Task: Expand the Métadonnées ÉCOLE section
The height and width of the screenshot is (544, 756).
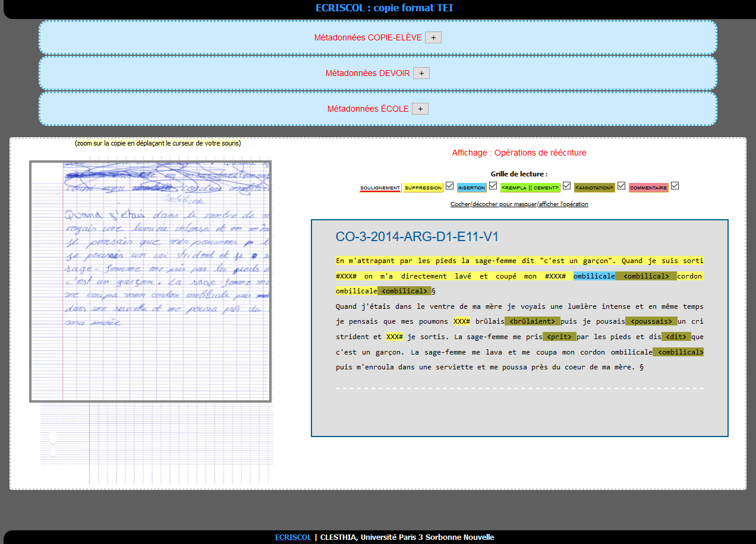Action: [x=420, y=109]
